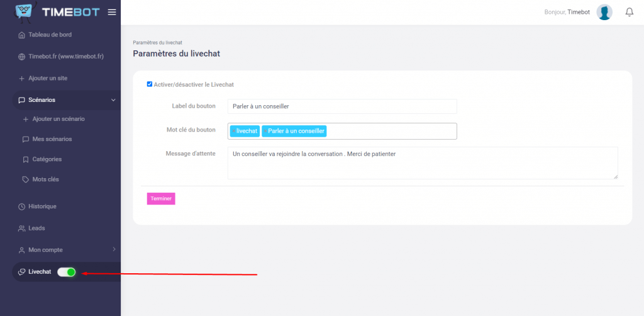Viewport: 644px width, 316px height.
Task: Click the plus icon beside Ajouter un site
Action: 22,79
